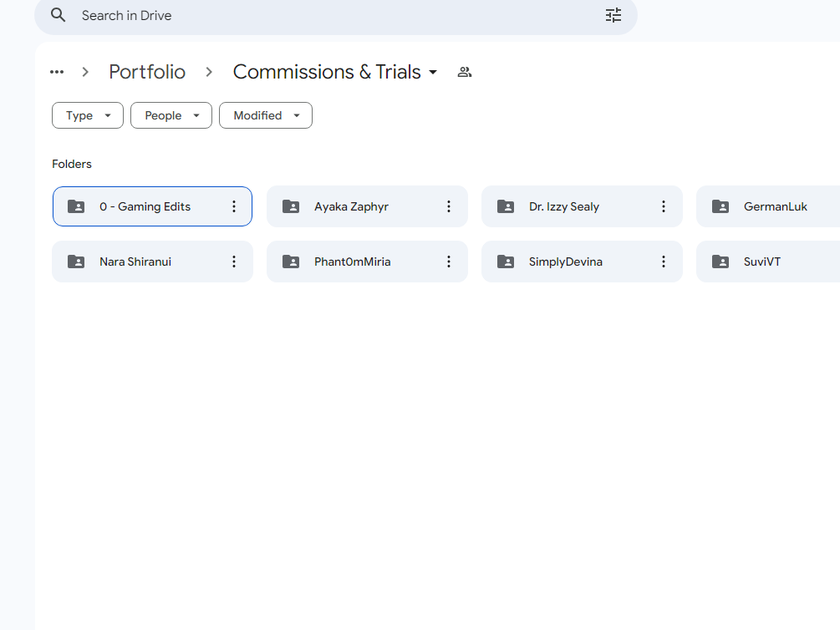Navigate to the Portfolio breadcrumb
This screenshot has height=630, width=840.
coord(147,72)
